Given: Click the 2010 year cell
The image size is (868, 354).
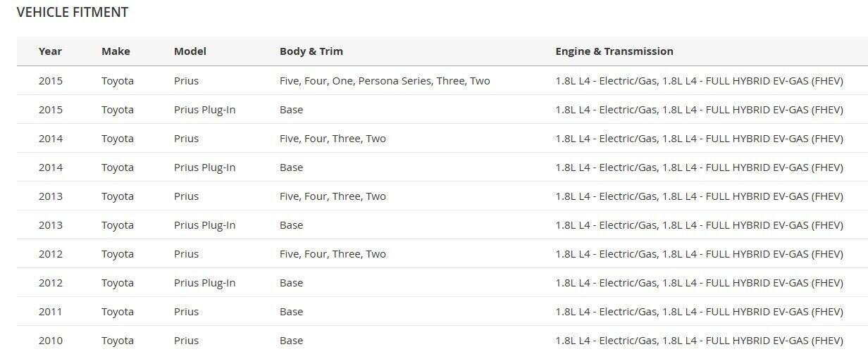Looking at the screenshot, I should click(51, 341).
